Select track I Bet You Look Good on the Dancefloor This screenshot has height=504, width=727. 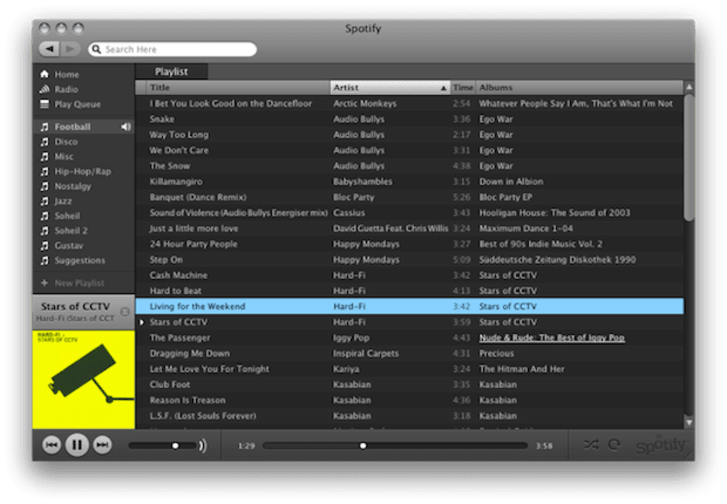click(x=409, y=103)
